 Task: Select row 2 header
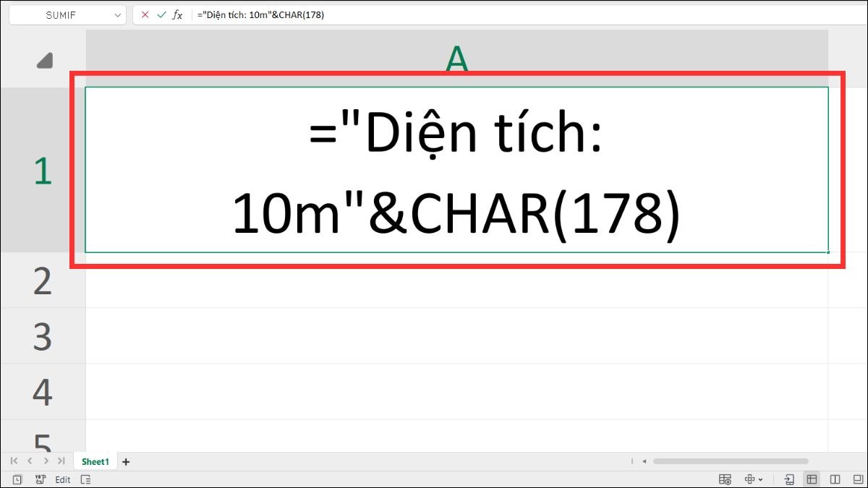coord(43,281)
